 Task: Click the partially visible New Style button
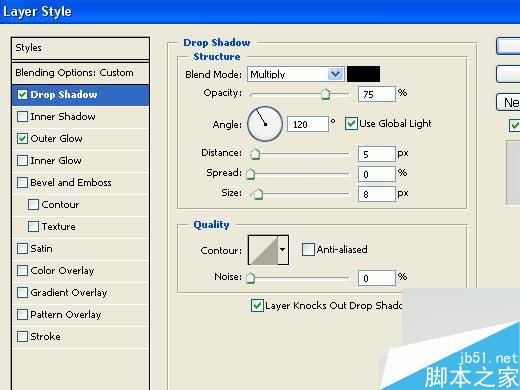tap(508, 102)
